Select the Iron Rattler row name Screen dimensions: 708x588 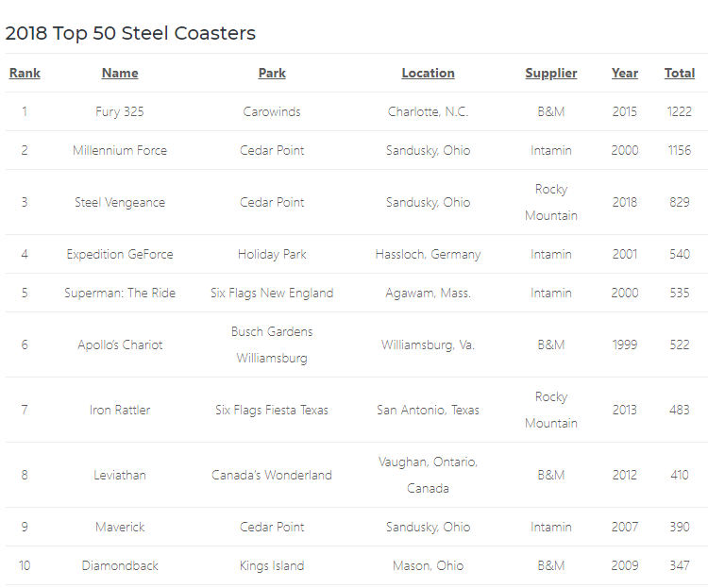120,410
